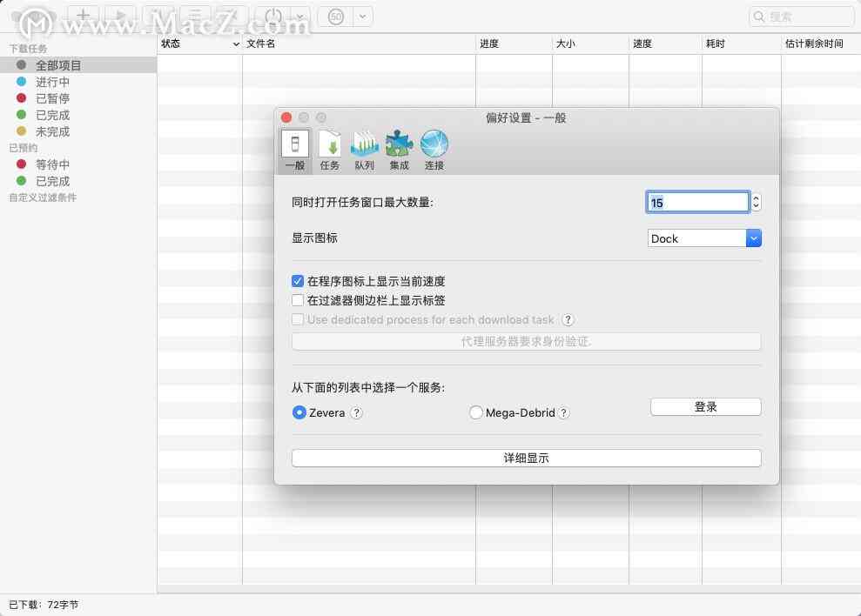861x616 pixels.
Task: Select 已暂停 filter in the sidebar
Action: pyautogui.click(x=78, y=98)
